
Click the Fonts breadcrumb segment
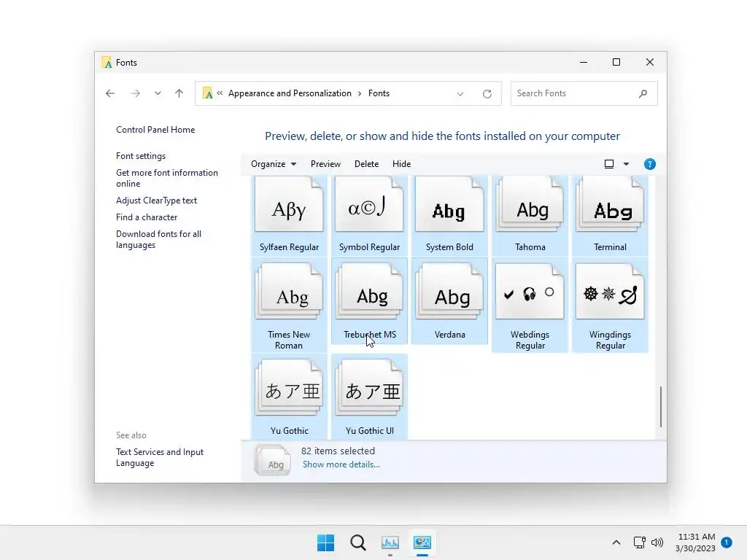379,93
